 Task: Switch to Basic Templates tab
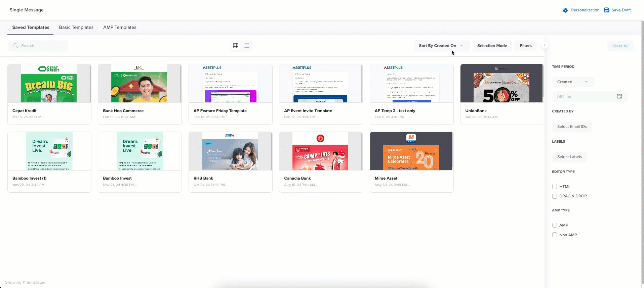click(x=76, y=28)
